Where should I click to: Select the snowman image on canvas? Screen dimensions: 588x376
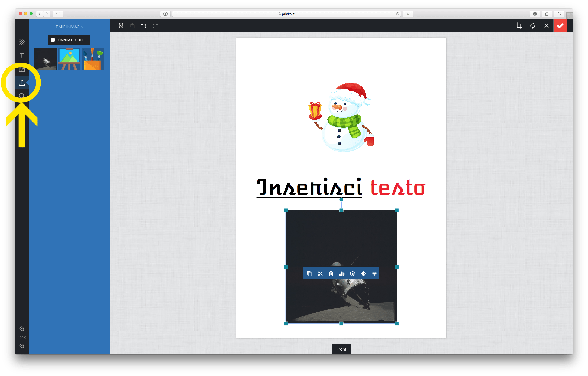pyautogui.click(x=342, y=117)
